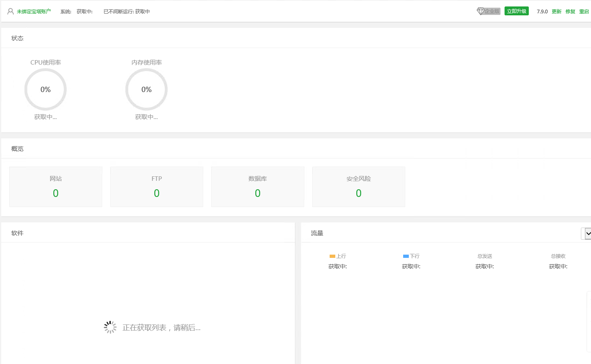Click the version number 7.9.0
591x364 pixels.
pyautogui.click(x=542, y=12)
